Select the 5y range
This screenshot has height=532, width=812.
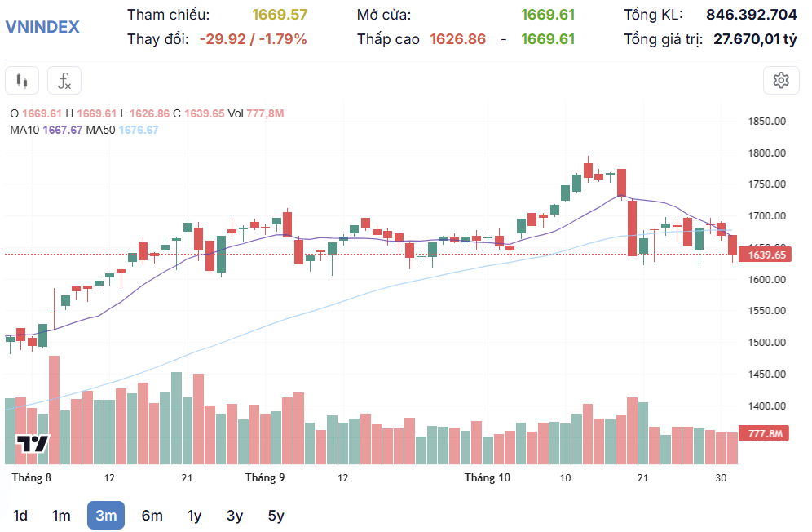(x=276, y=516)
